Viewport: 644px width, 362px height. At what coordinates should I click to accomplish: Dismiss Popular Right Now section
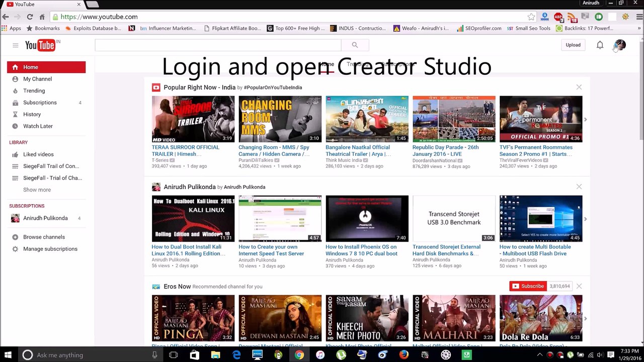point(579,87)
